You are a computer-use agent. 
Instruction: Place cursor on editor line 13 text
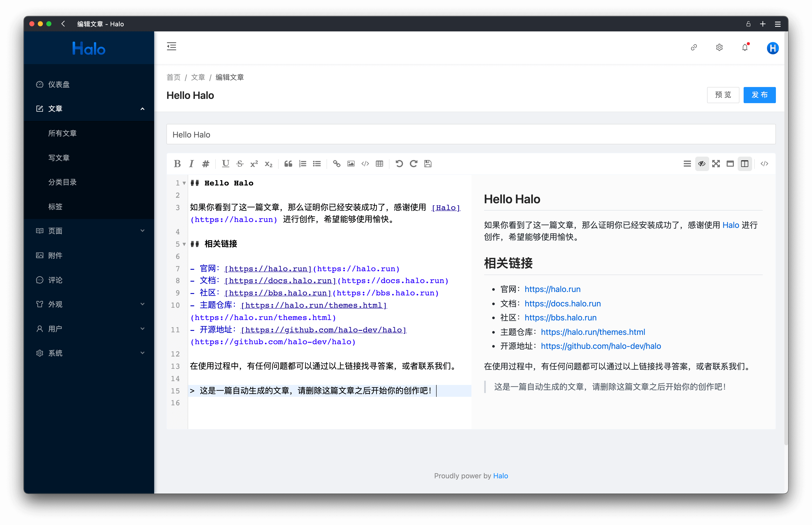(x=323, y=366)
